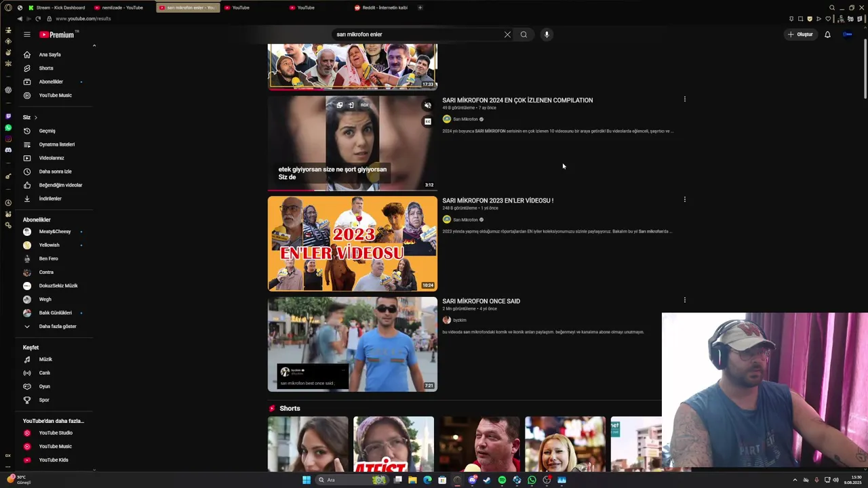Open Windows Start menu
Screen dimensions: 868x488
pos(307,480)
